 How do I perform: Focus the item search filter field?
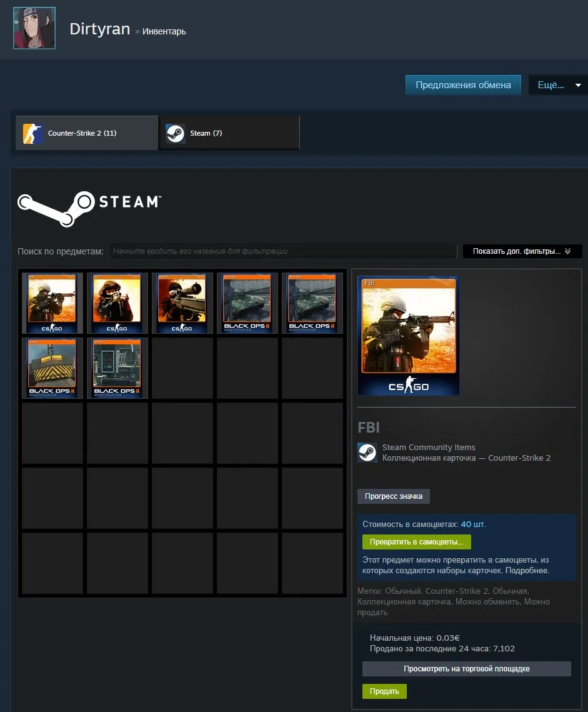point(283,251)
